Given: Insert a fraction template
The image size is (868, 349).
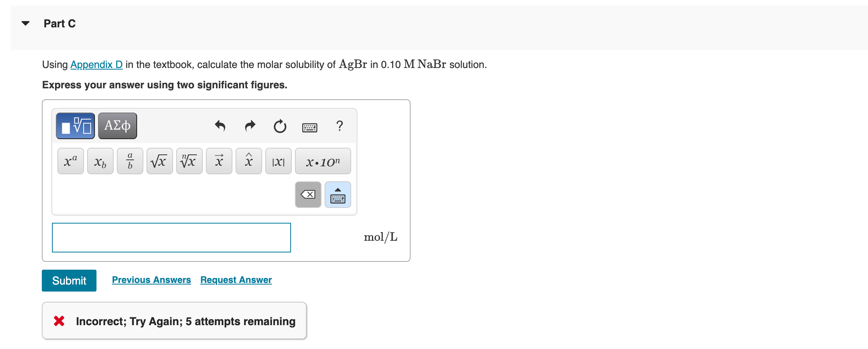Looking at the screenshot, I should 130,161.
